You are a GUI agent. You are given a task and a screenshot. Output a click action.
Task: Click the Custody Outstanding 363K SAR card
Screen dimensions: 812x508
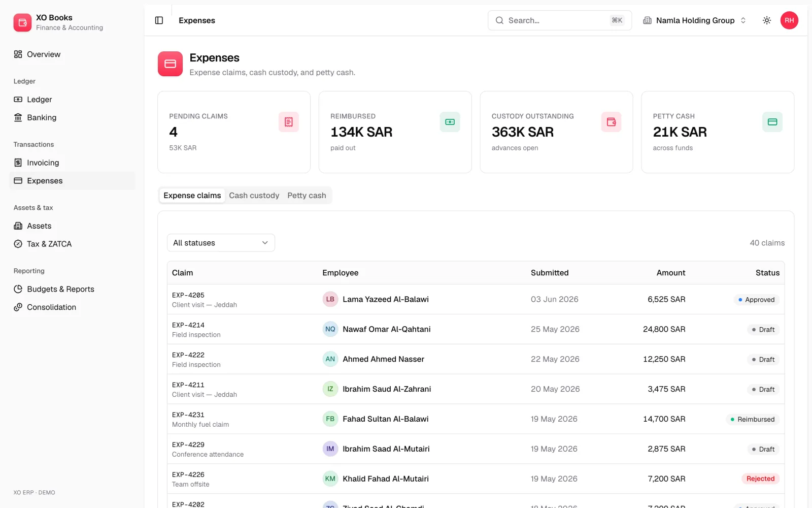(x=556, y=132)
